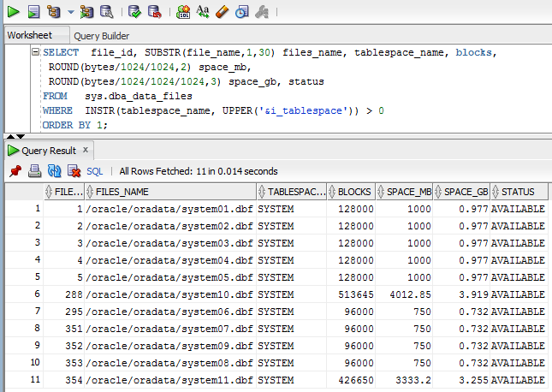Click the SQL Tuning Advisor icon
552x392 pixels.
pyautogui.click(x=107, y=12)
